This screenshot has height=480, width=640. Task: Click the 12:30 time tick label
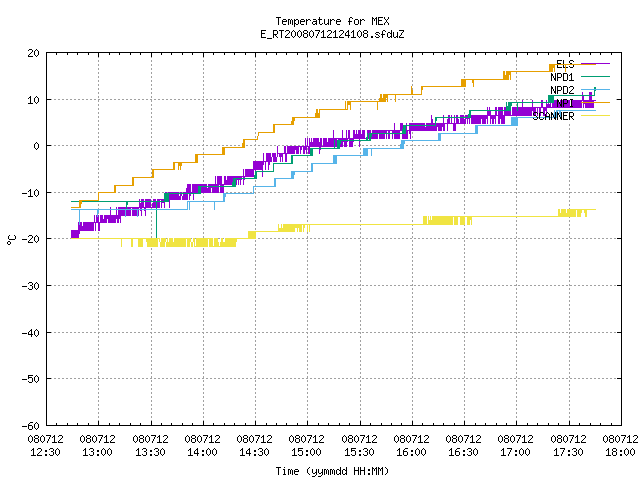(x=45, y=452)
